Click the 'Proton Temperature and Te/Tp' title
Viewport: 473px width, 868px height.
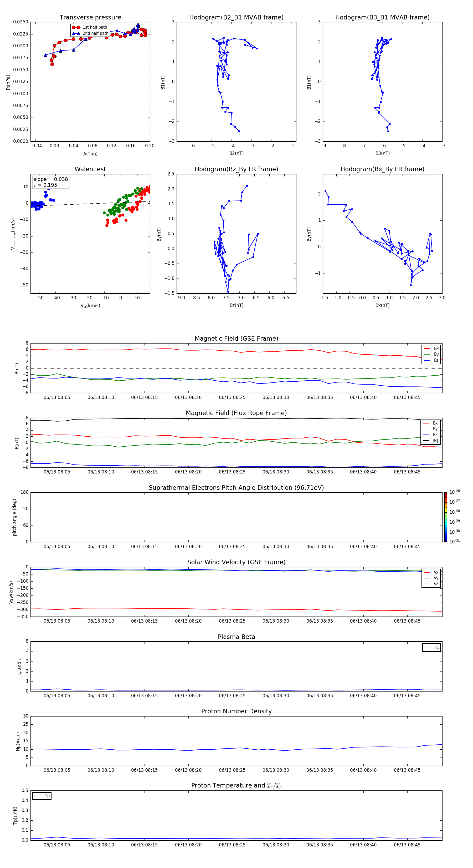236,786
